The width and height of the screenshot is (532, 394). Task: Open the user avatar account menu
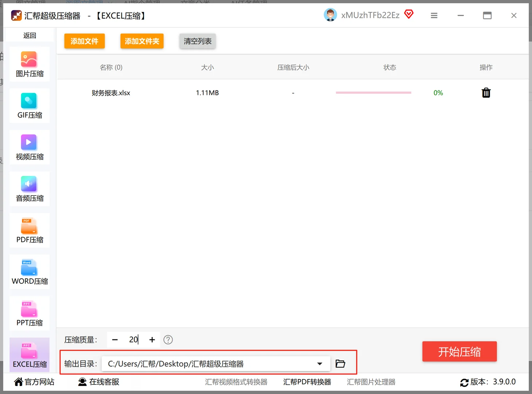pos(330,15)
